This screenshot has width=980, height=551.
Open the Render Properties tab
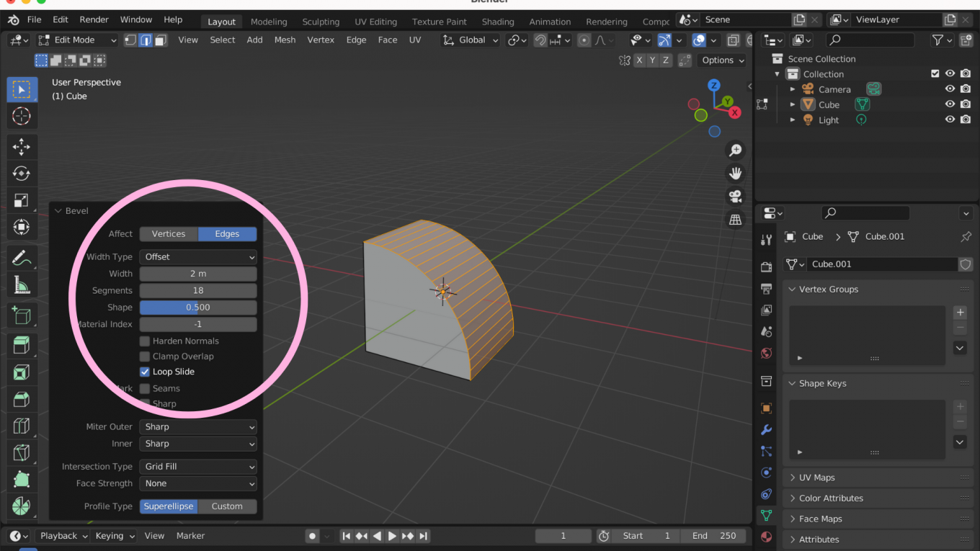[766, 266]
